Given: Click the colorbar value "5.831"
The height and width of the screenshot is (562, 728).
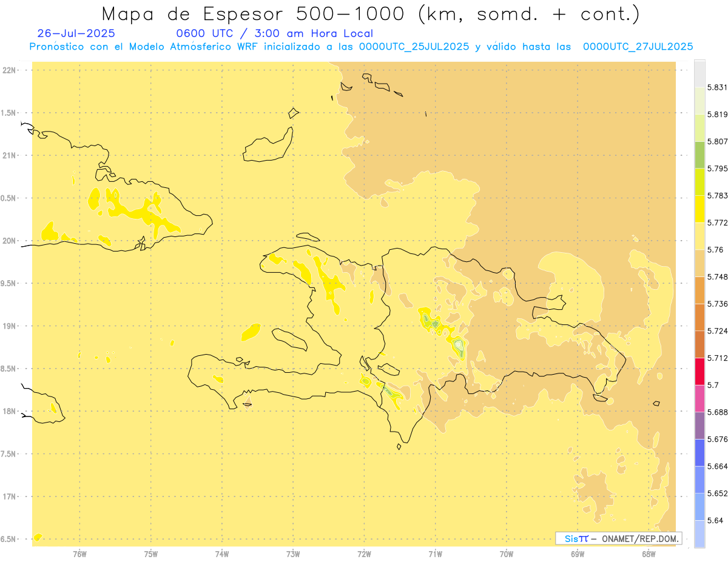Looking at the screenshot, I should click(718, 87).
